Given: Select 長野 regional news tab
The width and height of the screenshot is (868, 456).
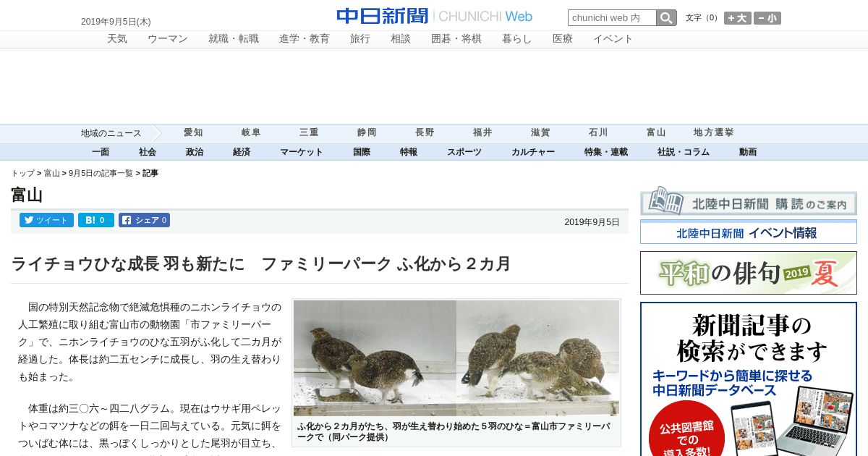Looking at the screenshot, I should coord(425,132).
